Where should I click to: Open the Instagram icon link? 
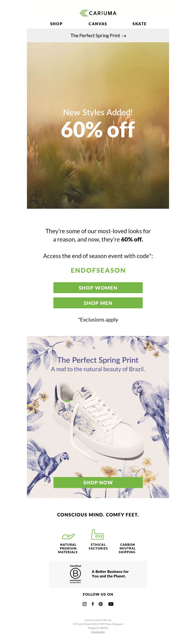click(85, 604)
